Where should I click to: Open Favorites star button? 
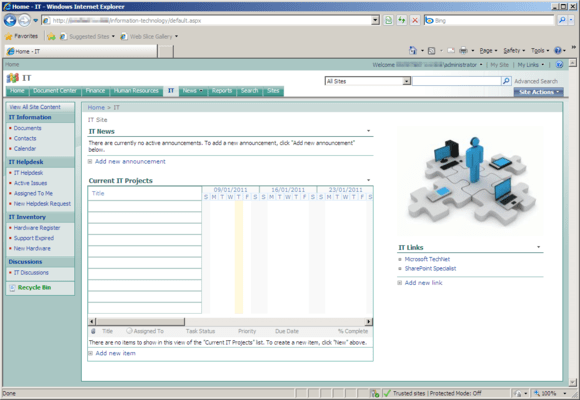[x=21, y=36]
